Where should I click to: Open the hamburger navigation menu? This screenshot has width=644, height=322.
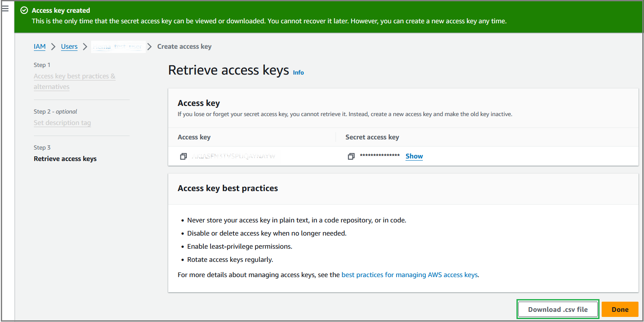pos(6,8)
